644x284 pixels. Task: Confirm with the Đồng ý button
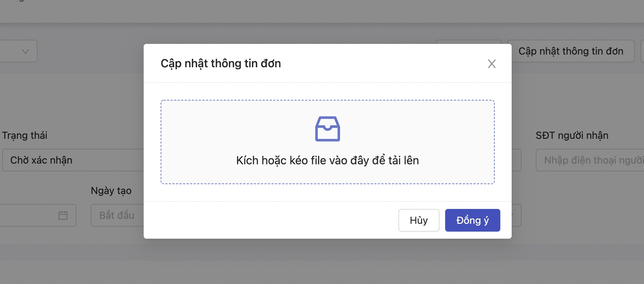(x=472, y=220)
